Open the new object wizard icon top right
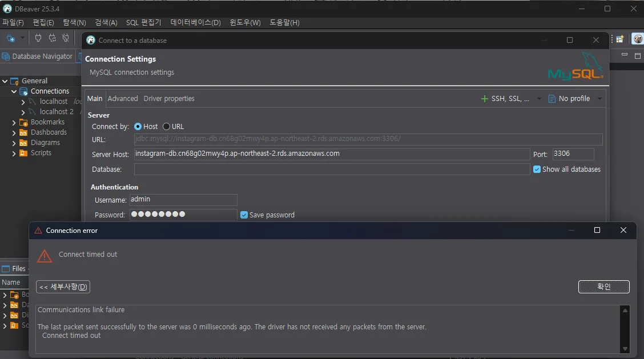This screenshot has height=359, width=644. [619, 38]
